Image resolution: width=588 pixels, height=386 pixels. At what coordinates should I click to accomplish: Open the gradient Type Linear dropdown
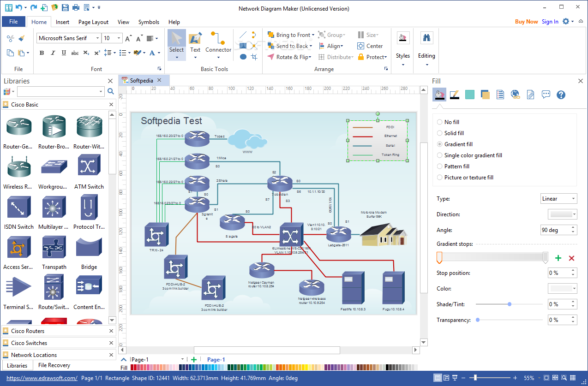[559, 199]
